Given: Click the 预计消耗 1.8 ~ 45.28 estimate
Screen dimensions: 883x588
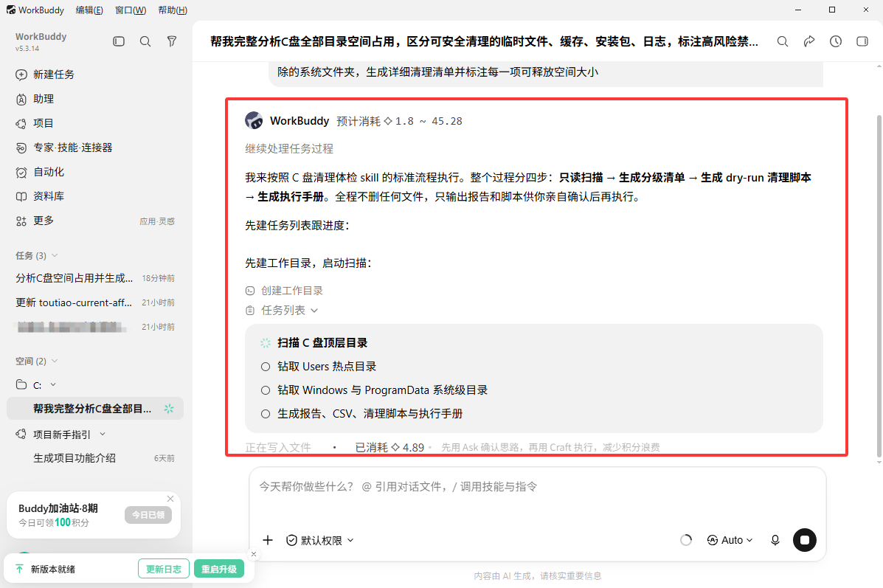Looking at the screenshot, I should (x=399, y=121).
